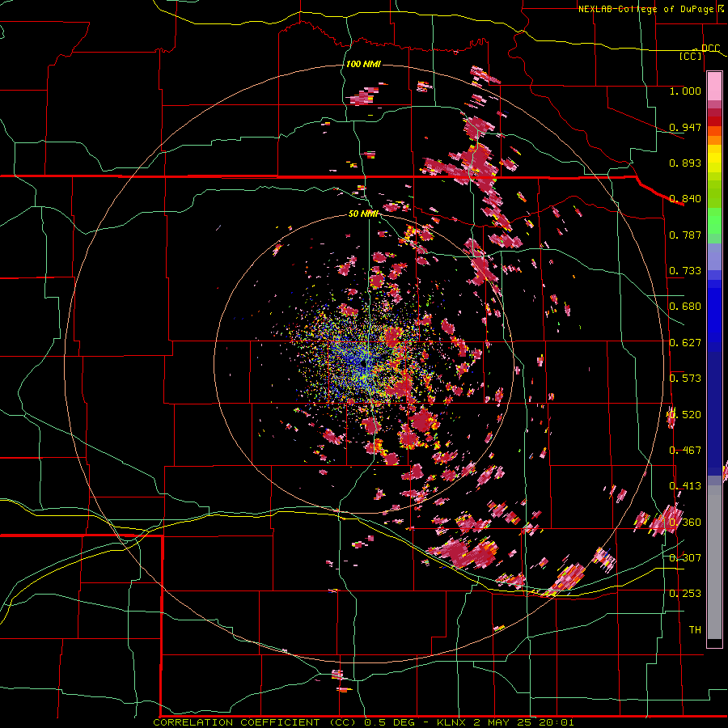Click the 0.413 scale value

tap(685, 486)
